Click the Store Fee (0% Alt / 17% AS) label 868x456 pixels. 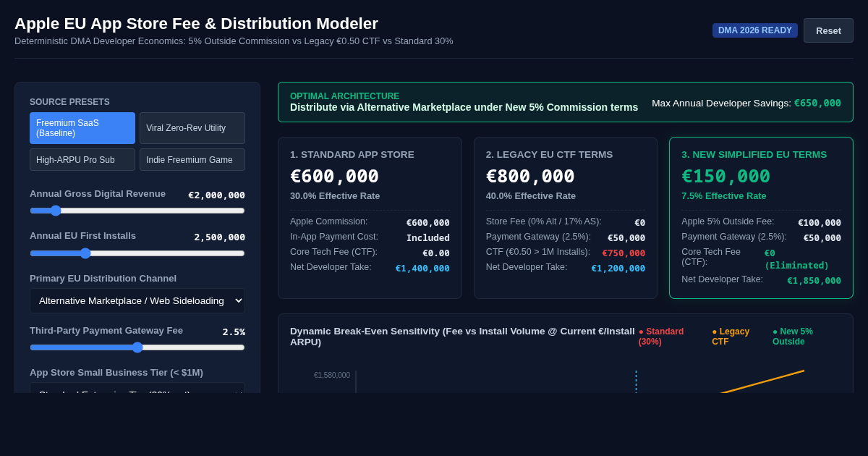[544, 221]
